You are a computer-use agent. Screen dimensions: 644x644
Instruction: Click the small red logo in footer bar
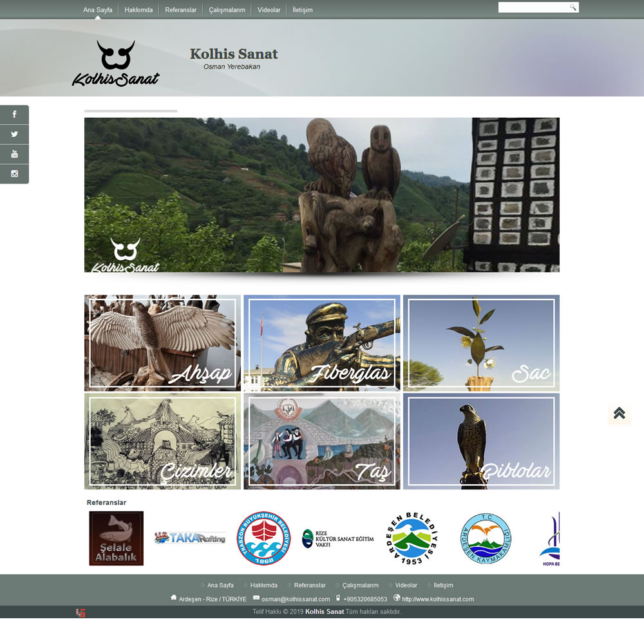tap(80, 613)
